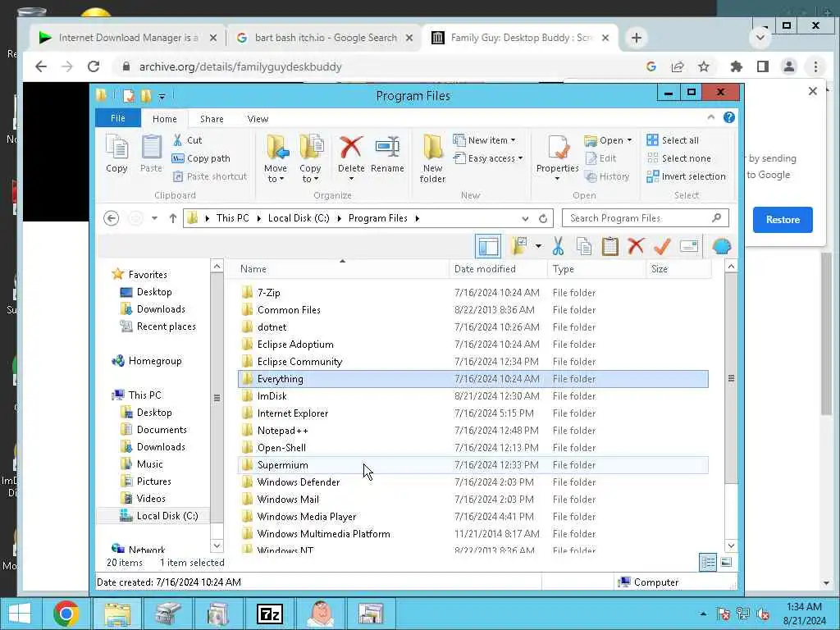Click the scissors icon in Classic toolbar

coord(558,246)
